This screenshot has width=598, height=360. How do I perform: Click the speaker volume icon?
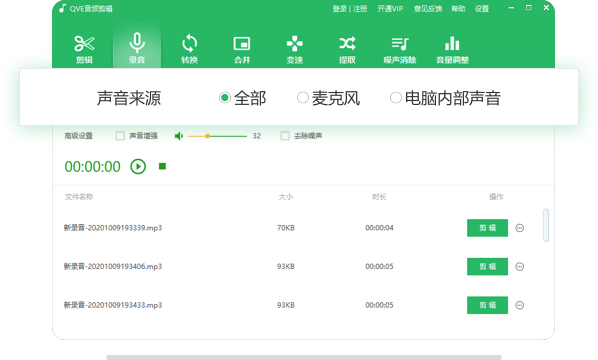pyautogui.click(x=178, y=136)
